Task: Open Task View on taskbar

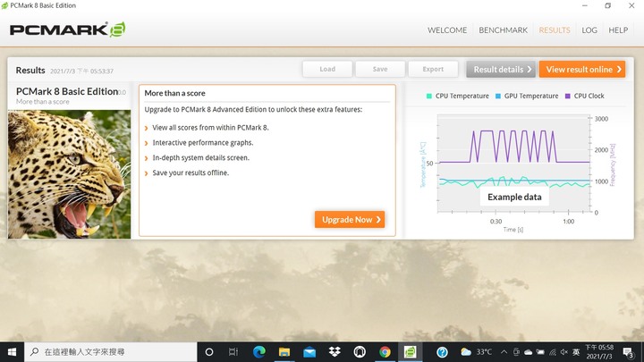Action: [x=233, y=352]
